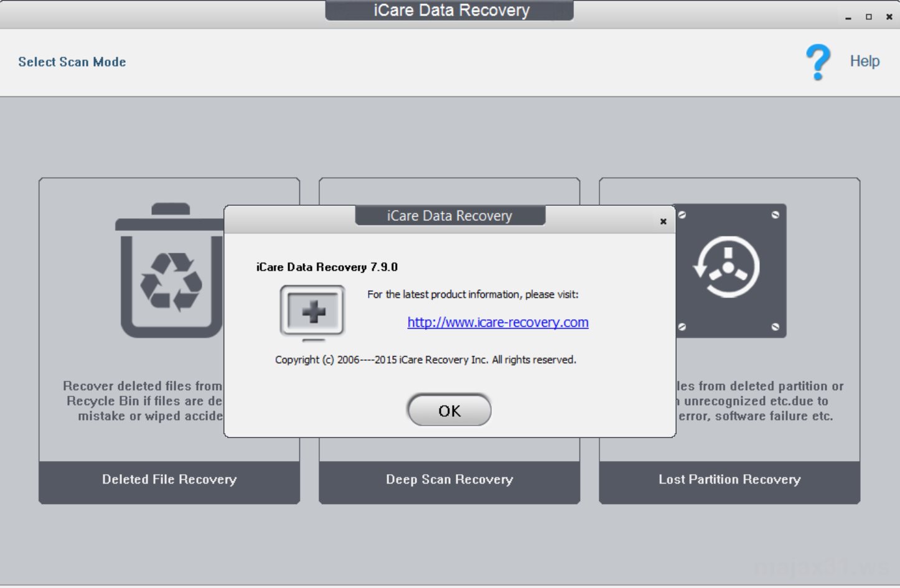Click the 'Recover deleted files from' description
Viewport: 900px width, 588px height.
pos(143,401)
